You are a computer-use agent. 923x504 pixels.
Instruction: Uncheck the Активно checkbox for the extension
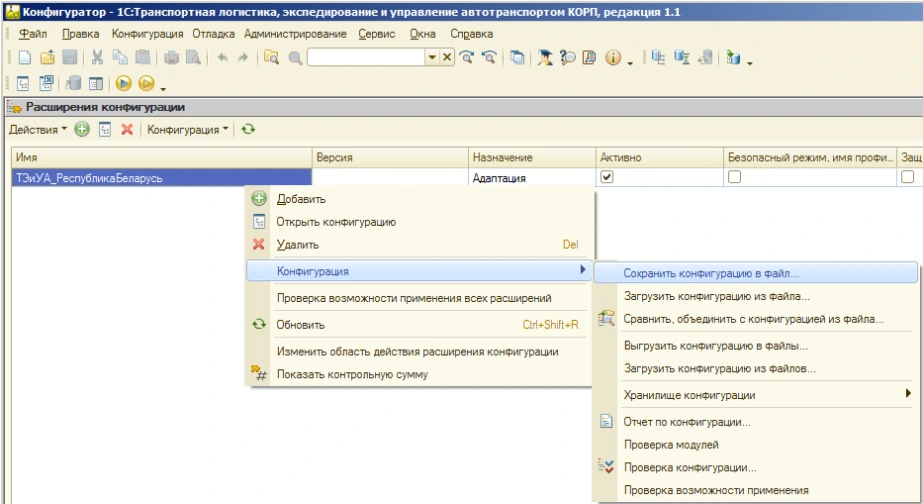click(x=606, y=177)
